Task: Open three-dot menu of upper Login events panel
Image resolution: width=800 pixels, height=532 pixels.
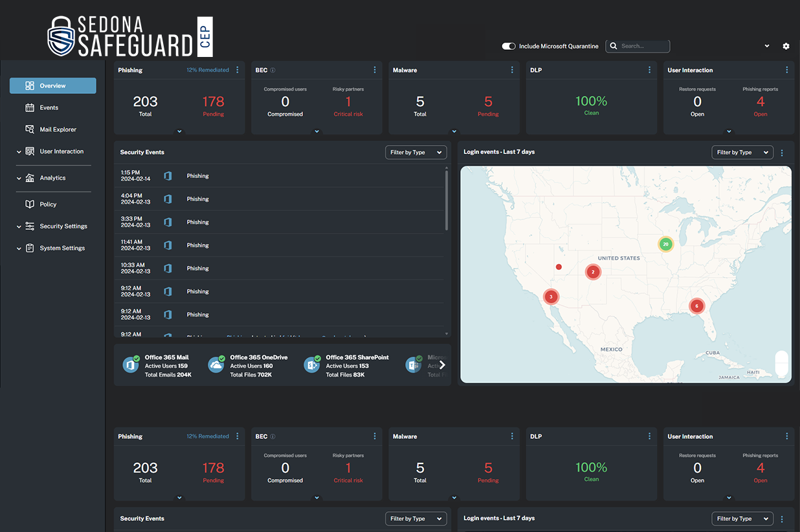Action: click(782, 153)
